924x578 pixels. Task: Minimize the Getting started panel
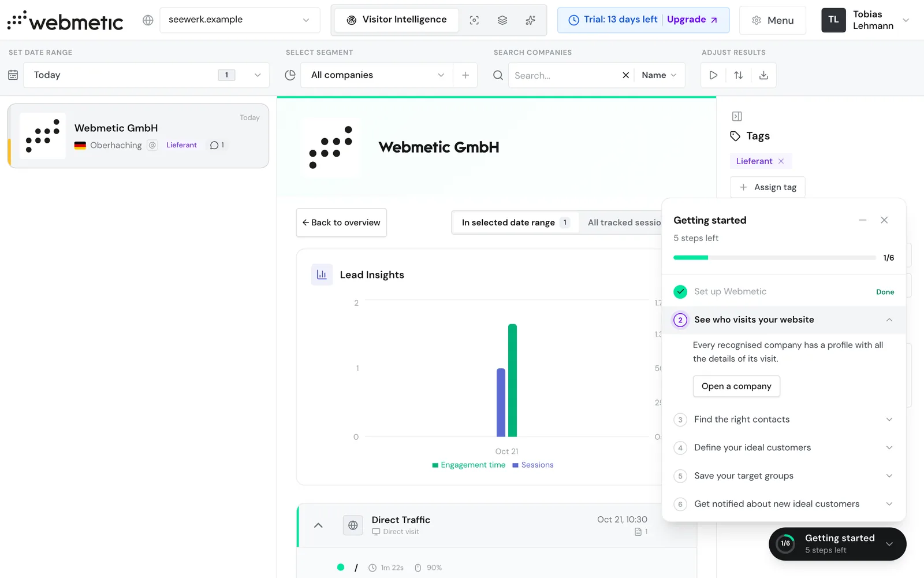[x=862, y=220]
